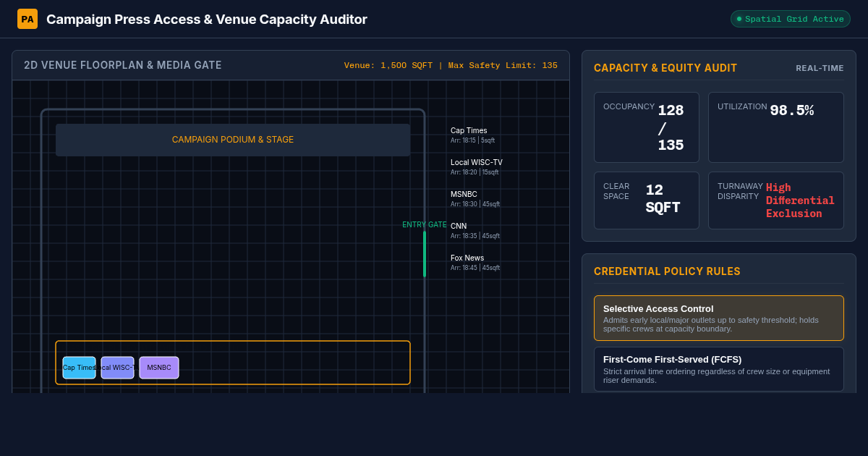Image resolution: width=868 pixels, height=456 pixels.
Task: Click the Local WISC-TV block in floorplan
Action: coord(117,368)
